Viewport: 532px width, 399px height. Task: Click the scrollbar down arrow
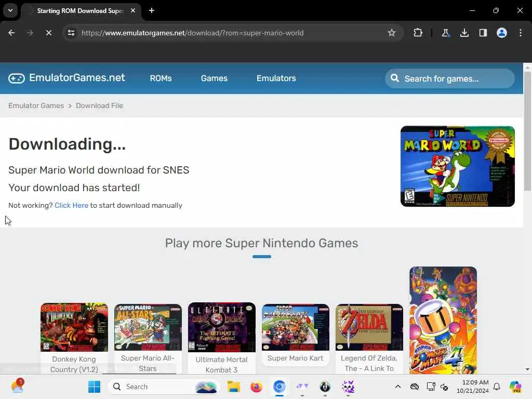(x=527, y=369)
